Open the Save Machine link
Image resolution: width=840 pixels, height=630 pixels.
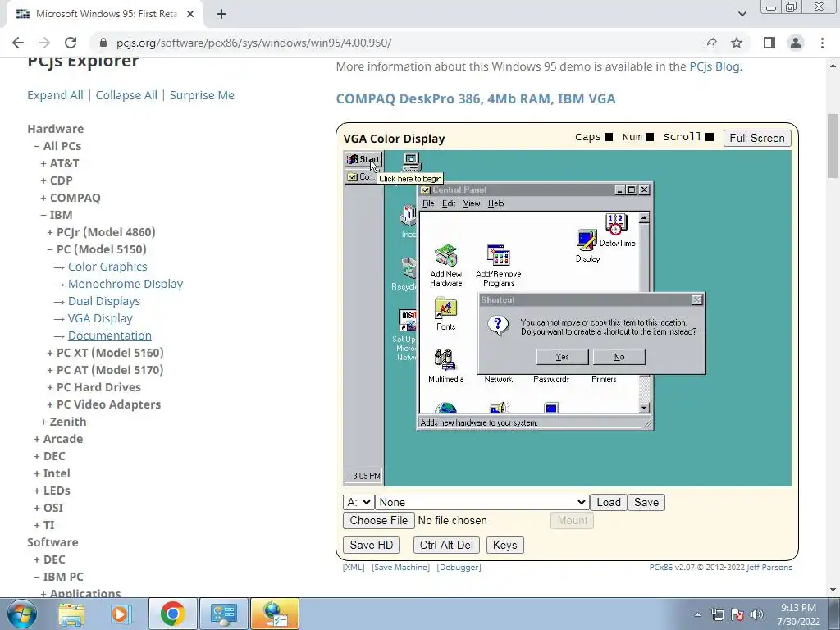coord(400,568)
